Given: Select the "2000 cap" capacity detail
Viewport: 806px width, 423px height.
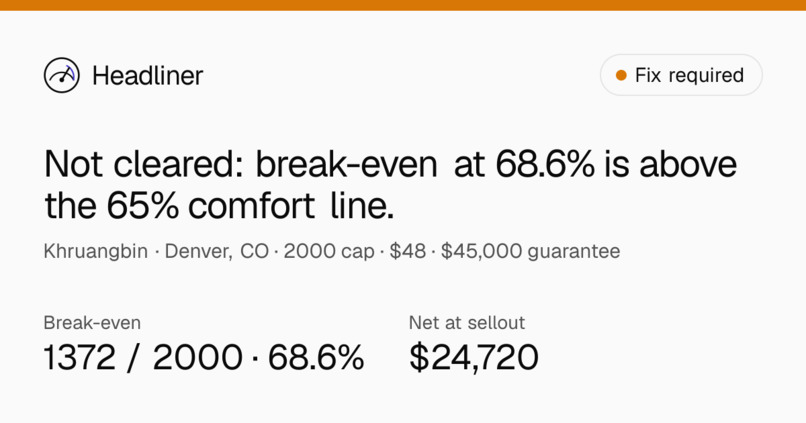Looking at the screenshot, I should (329, 251).
